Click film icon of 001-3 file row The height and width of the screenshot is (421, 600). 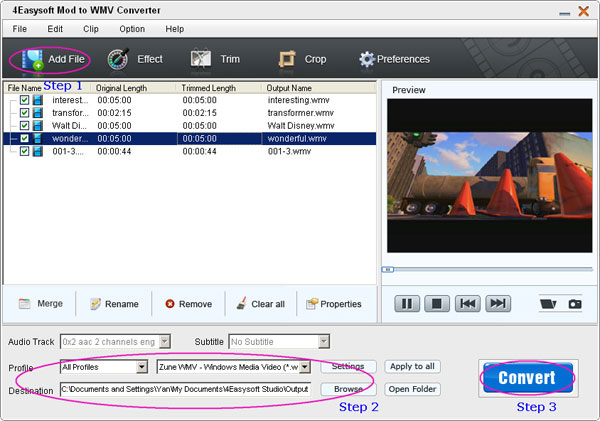pos(38,151)
